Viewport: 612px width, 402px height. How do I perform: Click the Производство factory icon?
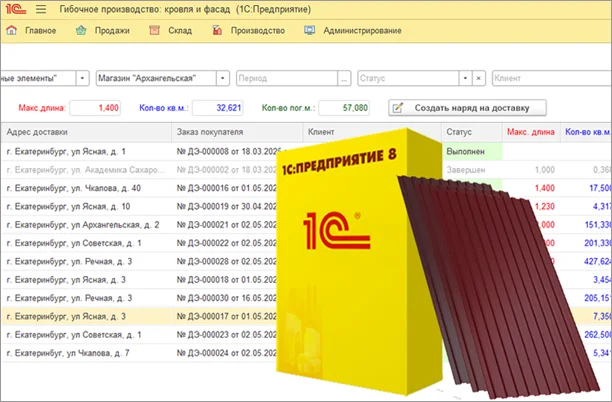tap(217, 30)
